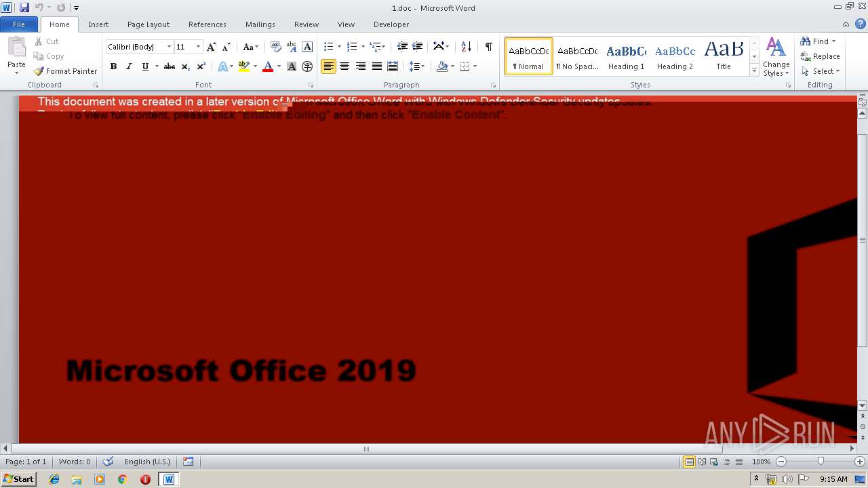
Task: Open font size dropdown
Action: coord(198,47)
